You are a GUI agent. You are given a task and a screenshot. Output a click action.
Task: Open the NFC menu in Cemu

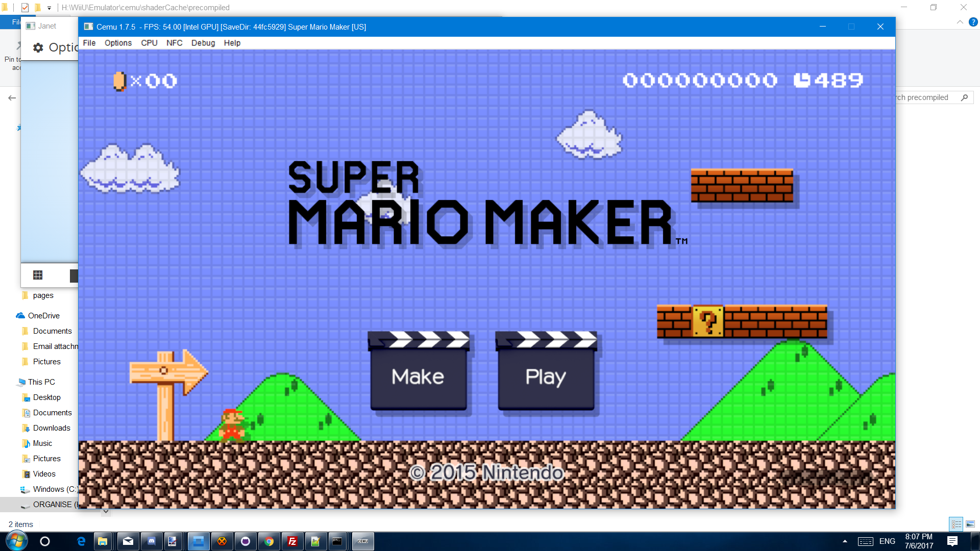pyautogui.click(x=174, y=43)
